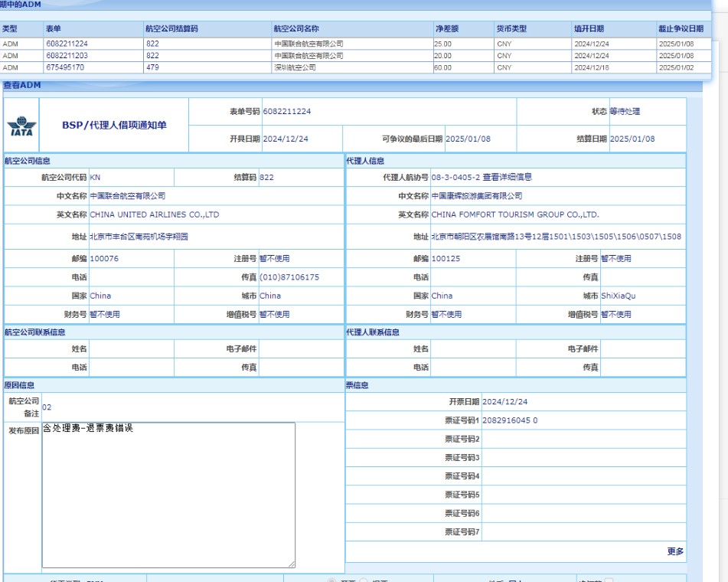The width and height of the screenshot is (728, 582).
Task: Click ticket number 2082916045 0 in 票证号码1
Action: pyautogui.click(x=510, y=420)
